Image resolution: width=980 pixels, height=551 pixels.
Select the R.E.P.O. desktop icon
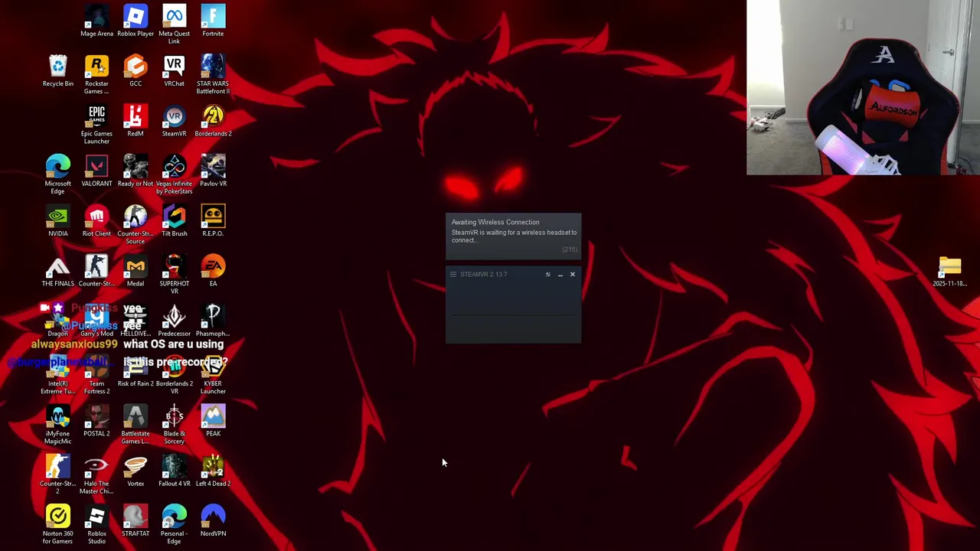click(213, 221)
